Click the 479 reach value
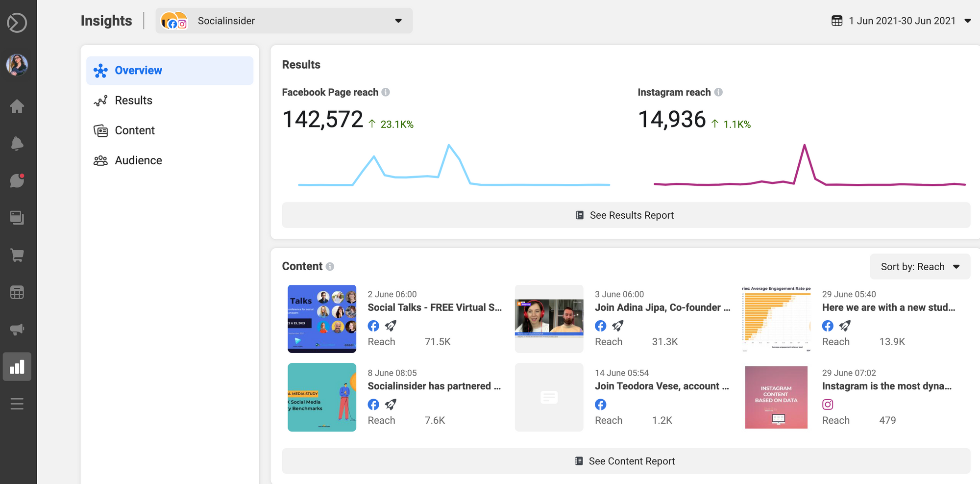The width and height of the screenshot is (980, 484). pos(887,420)
